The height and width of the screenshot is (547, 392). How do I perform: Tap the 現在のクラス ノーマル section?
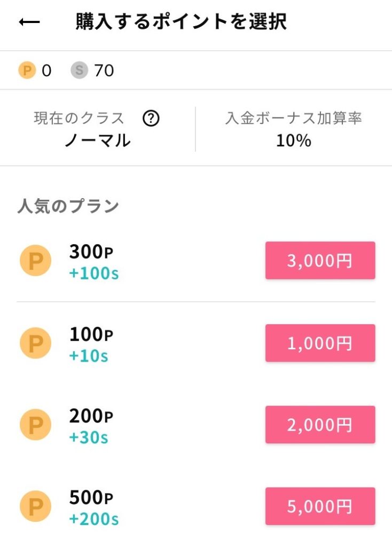coord(97,129)
